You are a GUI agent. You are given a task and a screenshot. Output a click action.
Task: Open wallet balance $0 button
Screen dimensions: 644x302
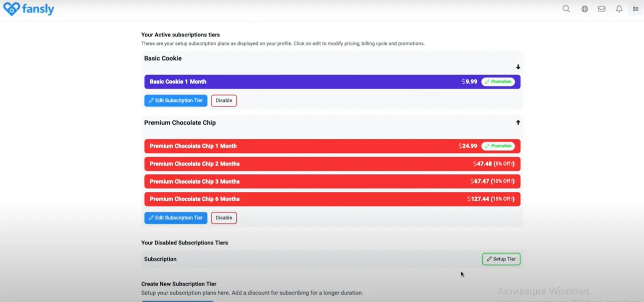(635, 9)
